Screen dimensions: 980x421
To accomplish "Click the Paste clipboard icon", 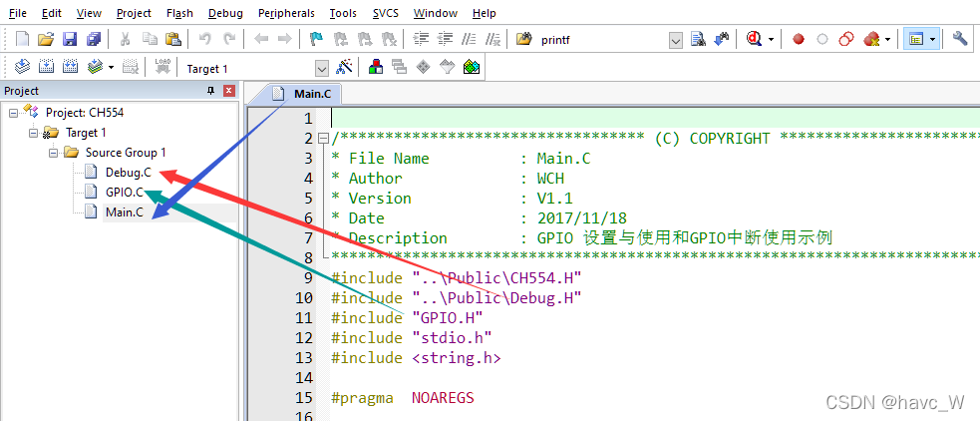I will 173,40.
